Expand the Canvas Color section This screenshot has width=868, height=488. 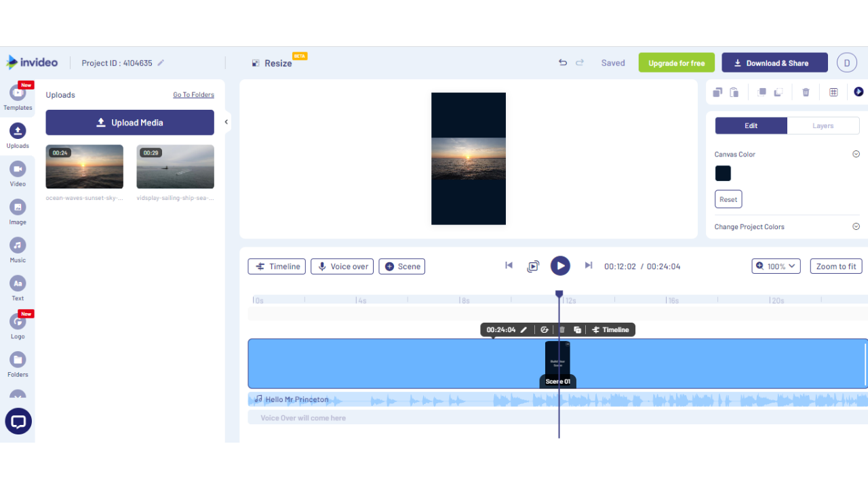tap(856, 154)
